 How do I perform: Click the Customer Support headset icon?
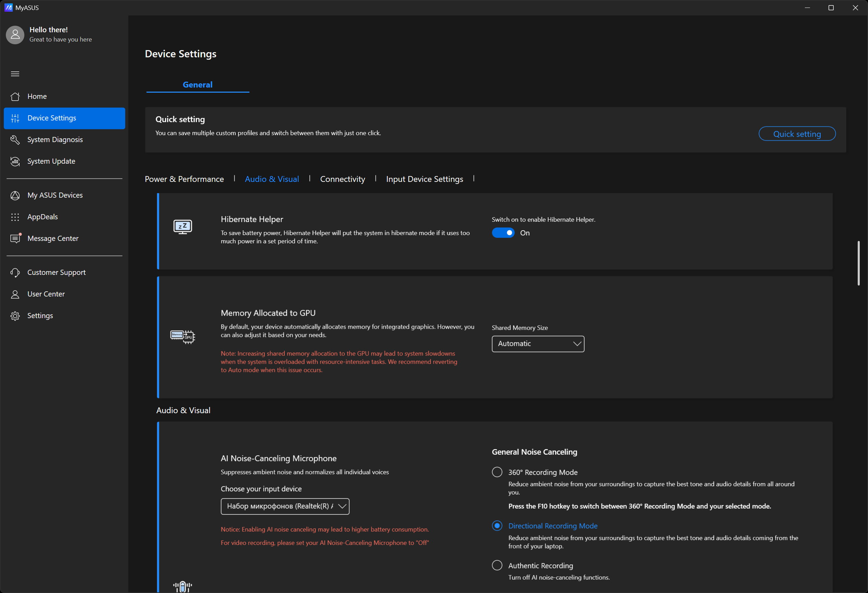[x=15, y=273]
